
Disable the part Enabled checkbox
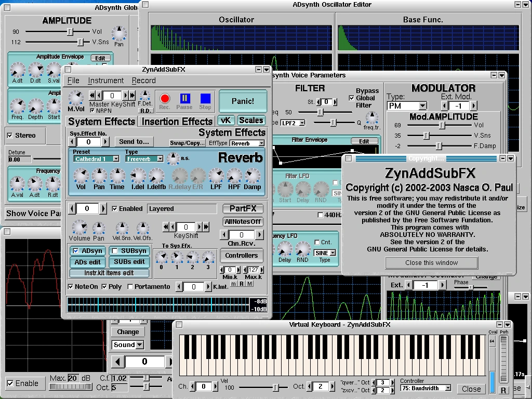(x=115, y=209)
